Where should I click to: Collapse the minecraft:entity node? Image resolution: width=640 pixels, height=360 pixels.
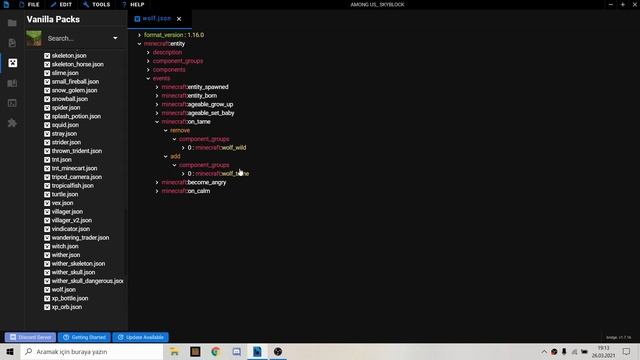click(x=140, y=44)
